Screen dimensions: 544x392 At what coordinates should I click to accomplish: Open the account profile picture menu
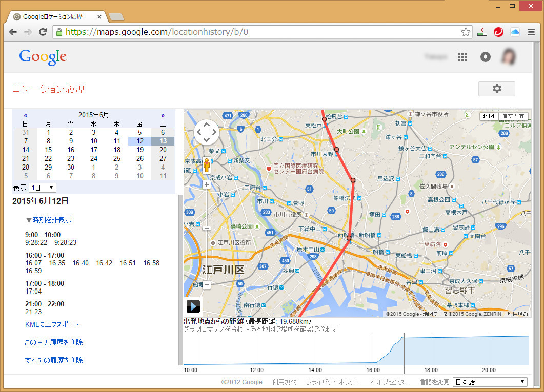point(509,57)
